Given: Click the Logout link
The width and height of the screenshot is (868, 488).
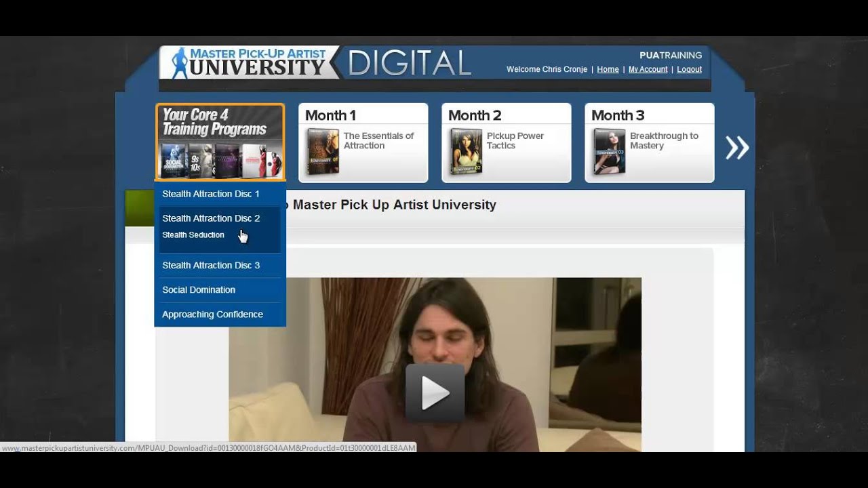Looking at the screenshot, I should click(689, 69).
